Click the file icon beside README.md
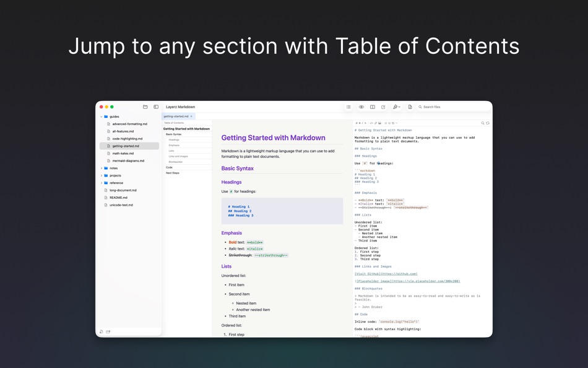The height and width of the screenshot is (368, 588). (x=106, y=198)
